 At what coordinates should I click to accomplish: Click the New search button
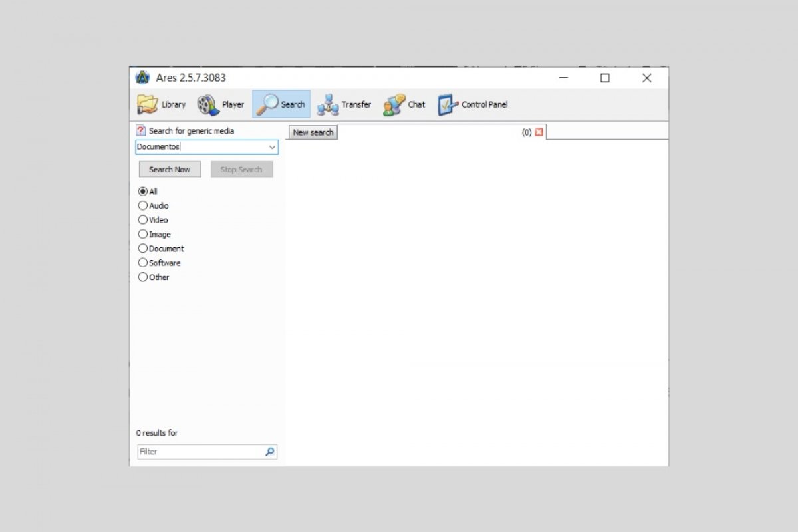313,132
